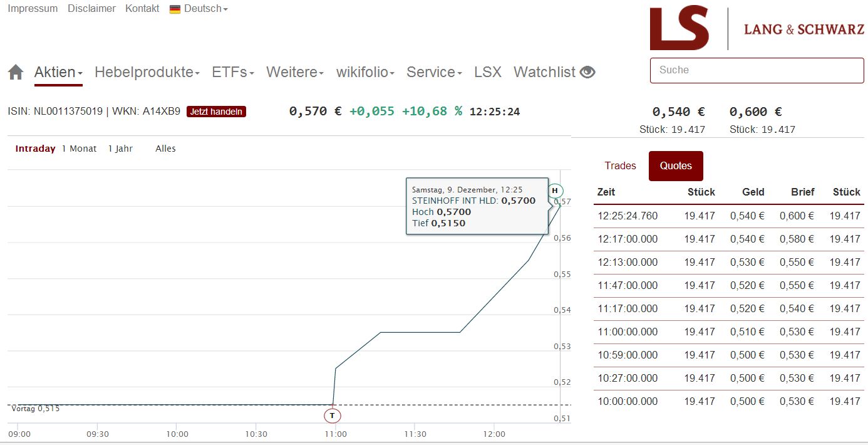
Task: Switch to the Quotes tab
Action: (x=676, y=166)
